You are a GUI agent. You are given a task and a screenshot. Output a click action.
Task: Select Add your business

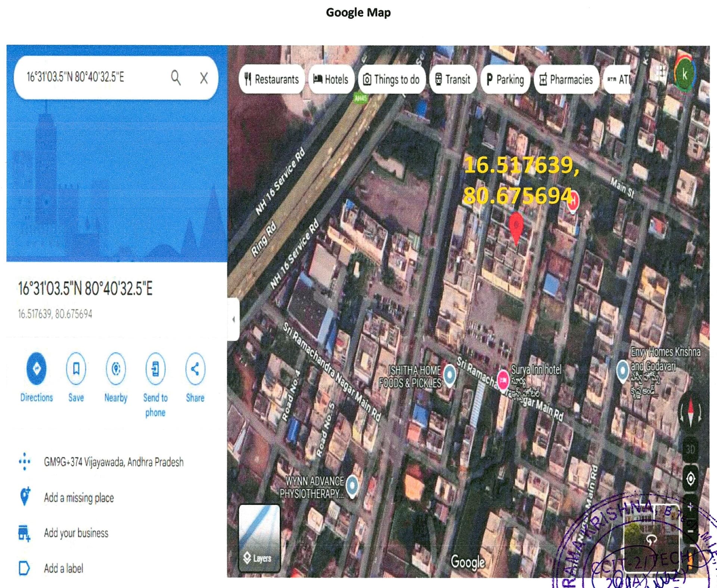coord(76,533)
